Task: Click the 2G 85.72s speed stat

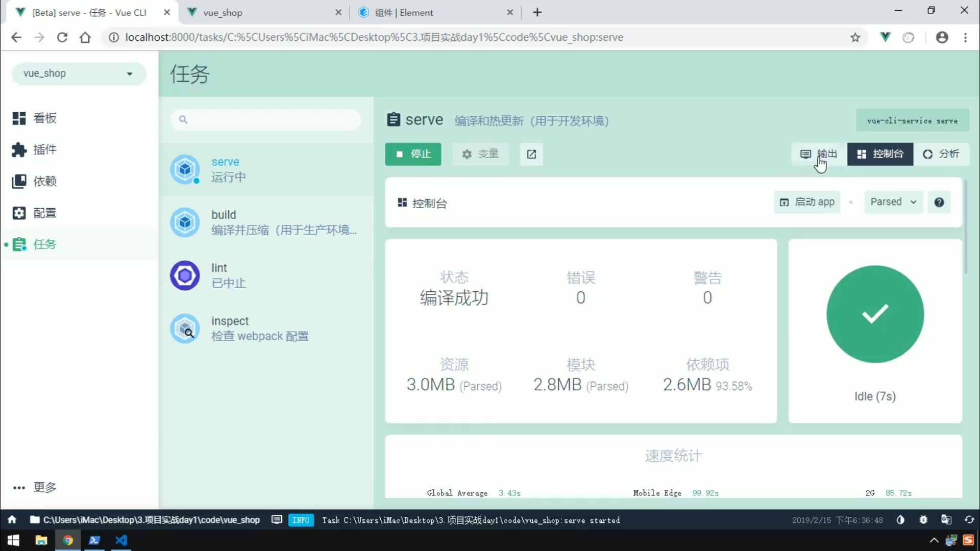Action: [x=888, y=493]
